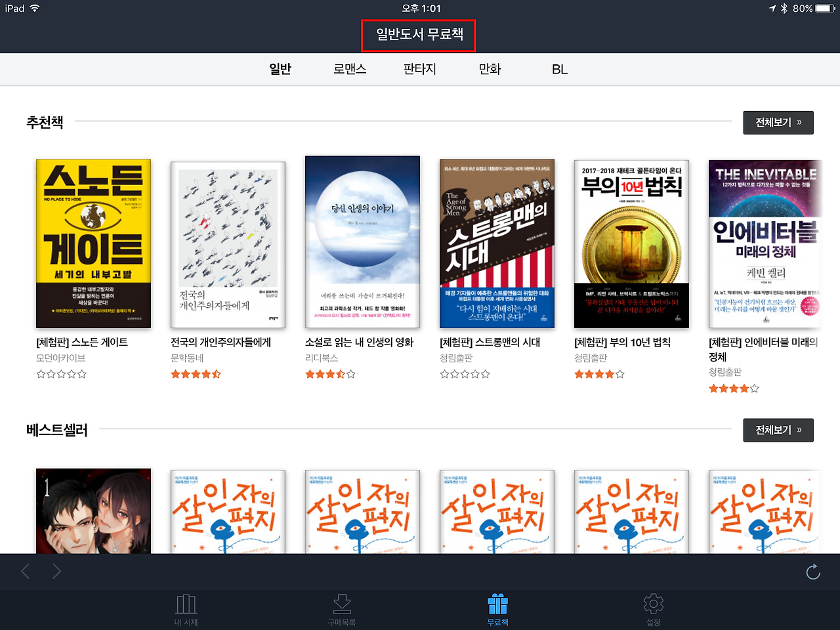Switch to the 로맨스 tab
This screenshot has height=630, width=840.
tap(350, 69)
